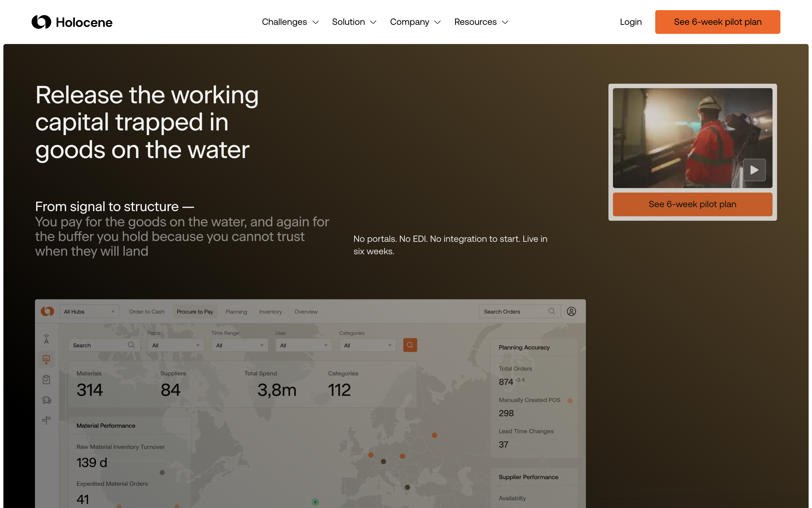
Task: Click the Holocene logo in header
Action: (72, 22)
